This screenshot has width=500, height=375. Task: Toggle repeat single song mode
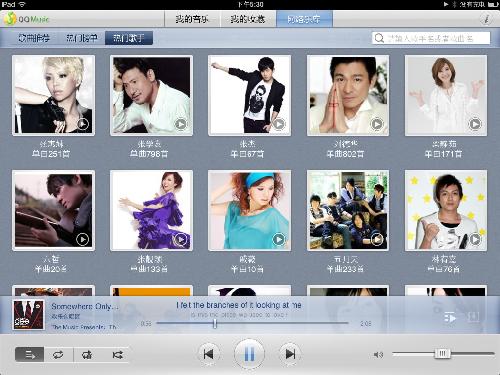coord(87,354)
